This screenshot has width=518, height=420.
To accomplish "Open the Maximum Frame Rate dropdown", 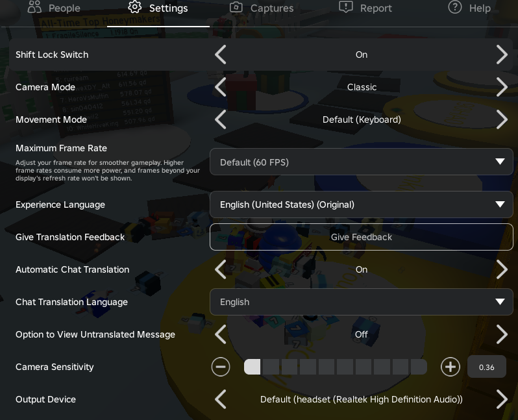I will point(362,162).
